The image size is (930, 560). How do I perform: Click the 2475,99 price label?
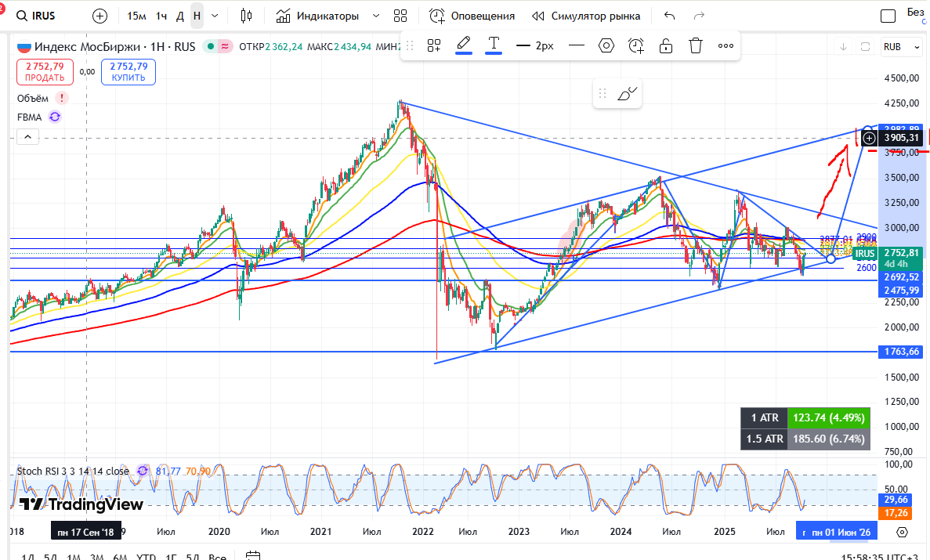coord(901,290)
